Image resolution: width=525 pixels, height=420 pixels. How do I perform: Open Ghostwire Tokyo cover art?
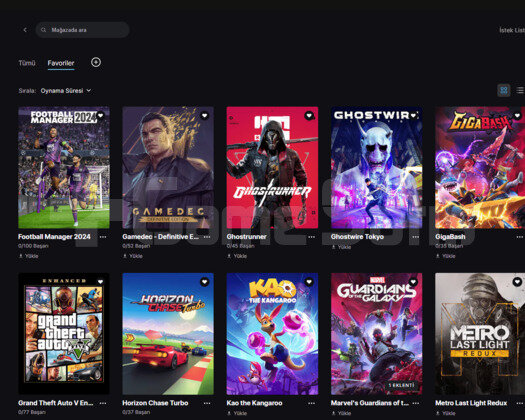pos(377,167)
